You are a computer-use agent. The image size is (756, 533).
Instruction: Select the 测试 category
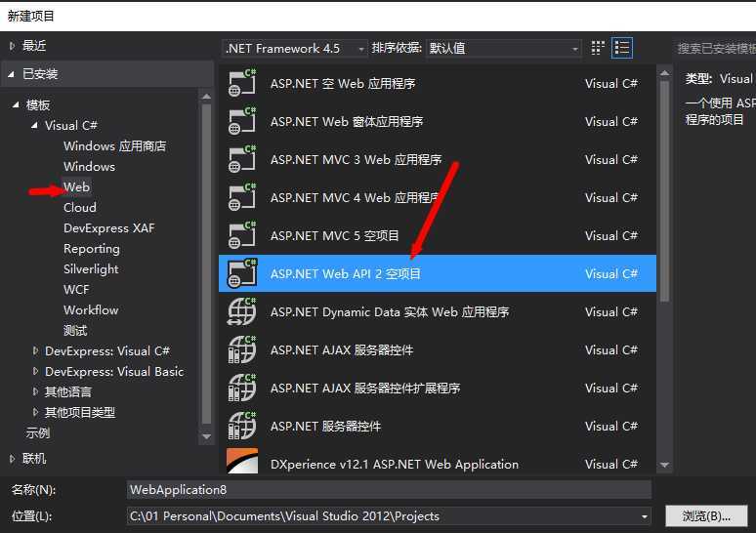tap(75, 331)
